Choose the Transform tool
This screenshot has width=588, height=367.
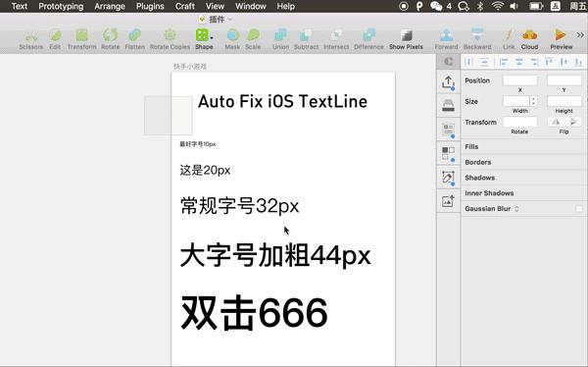pyautogui.click(x=81, y=40)
